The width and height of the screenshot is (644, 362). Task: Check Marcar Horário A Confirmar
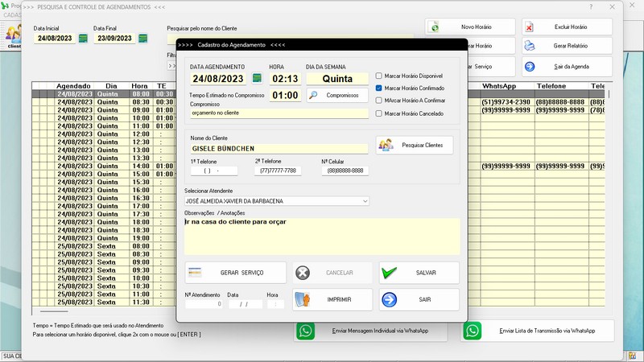coord(378,100)
